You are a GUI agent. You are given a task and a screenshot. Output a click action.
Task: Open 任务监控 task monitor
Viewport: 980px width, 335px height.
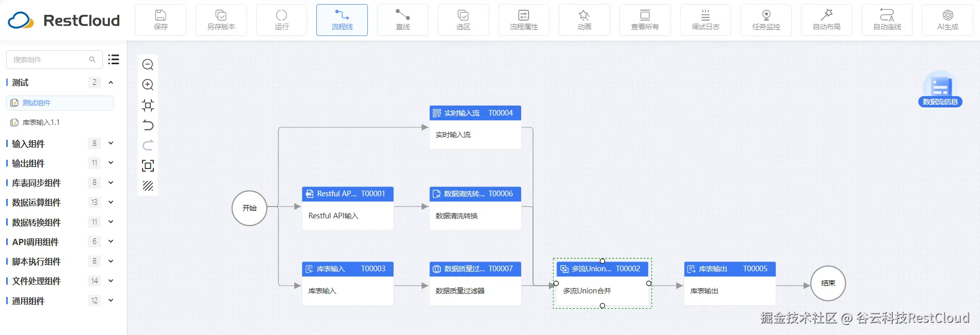(x=766, y=20)
